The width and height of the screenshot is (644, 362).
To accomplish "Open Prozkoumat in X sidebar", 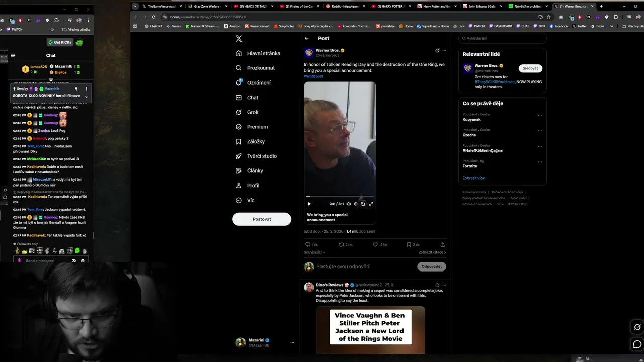I will coord(255,68).
